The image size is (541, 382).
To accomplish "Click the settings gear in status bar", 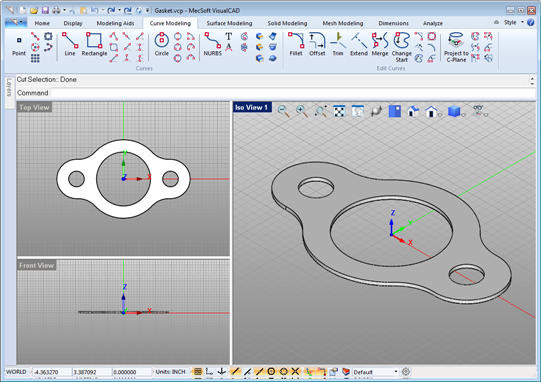I will 406,372.
